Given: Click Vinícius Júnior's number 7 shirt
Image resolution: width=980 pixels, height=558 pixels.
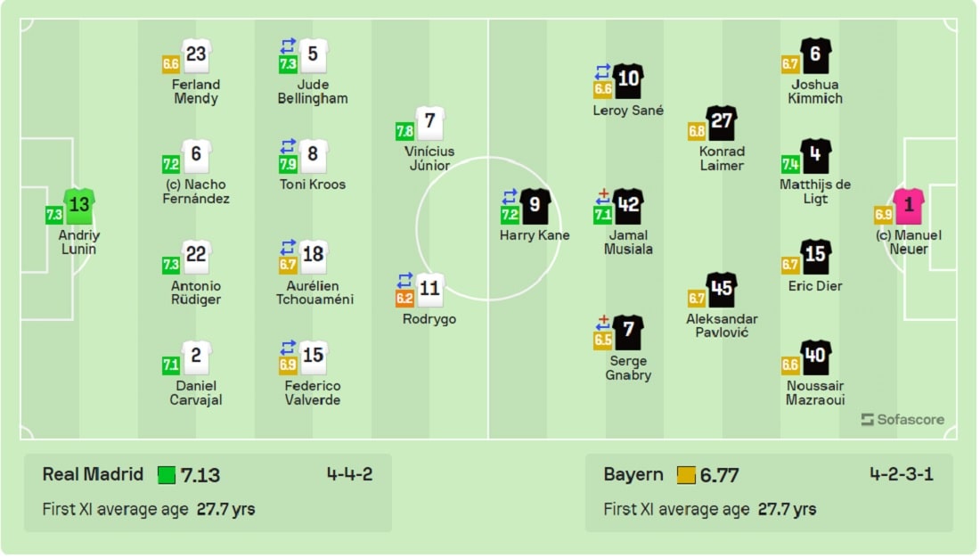Looking at the screenshot, I should click(429, 122).
